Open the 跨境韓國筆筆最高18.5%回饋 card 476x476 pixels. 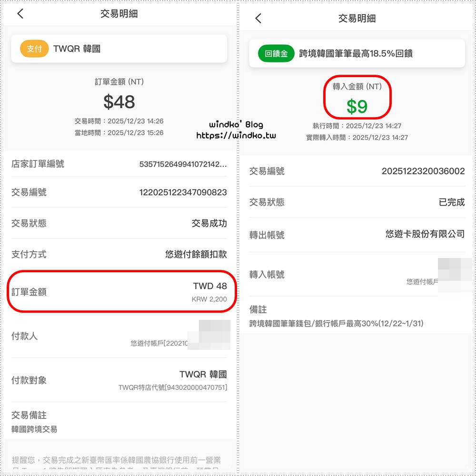(357, 53)
